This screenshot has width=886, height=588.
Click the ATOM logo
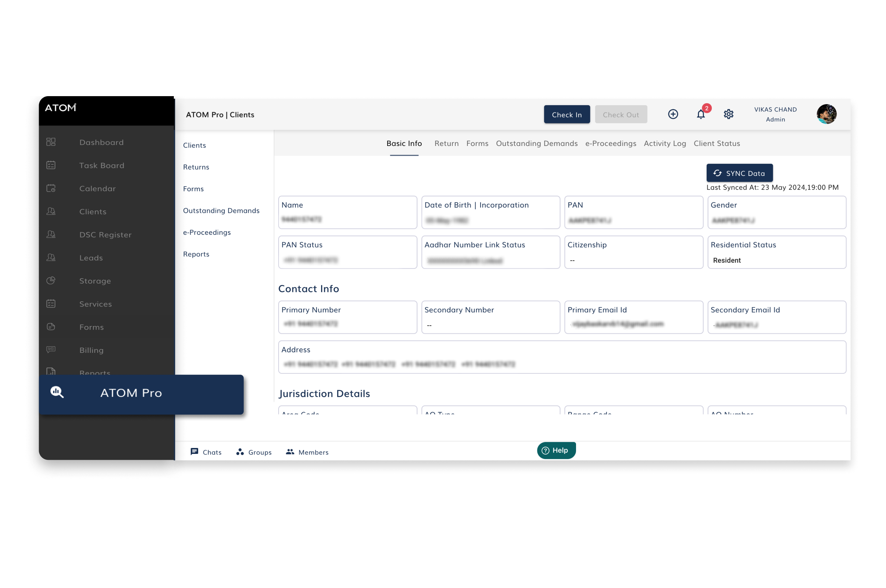[x=60, y=108]
